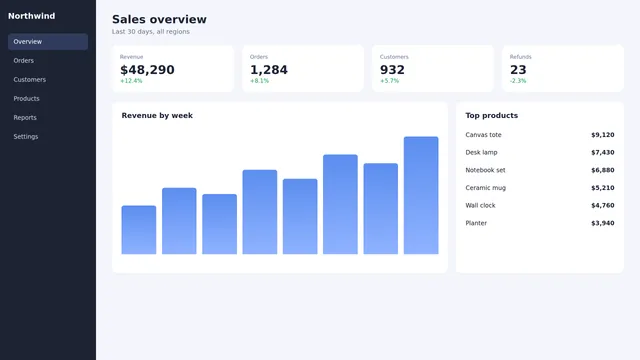Screen dimensions: 640x360
Task: Click the $7,430 amount
Action: (602, 152)
